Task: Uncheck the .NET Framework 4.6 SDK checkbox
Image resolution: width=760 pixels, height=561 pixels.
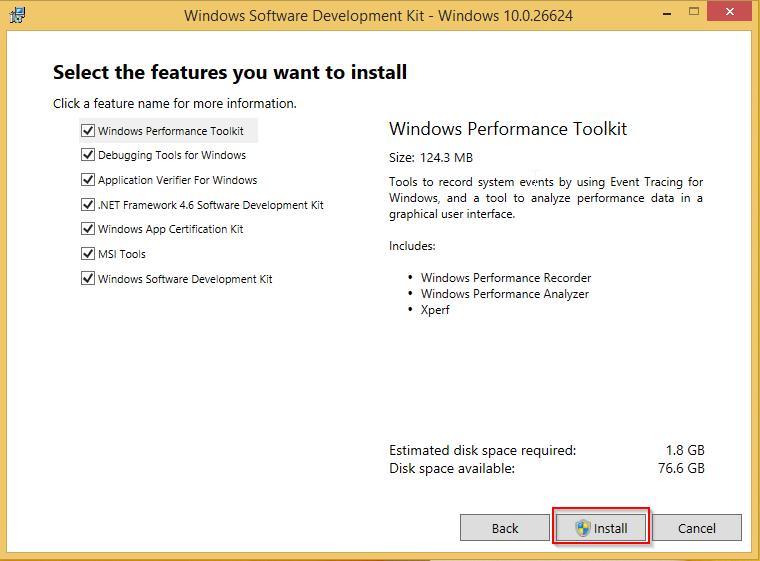Action: coord(88,205)
